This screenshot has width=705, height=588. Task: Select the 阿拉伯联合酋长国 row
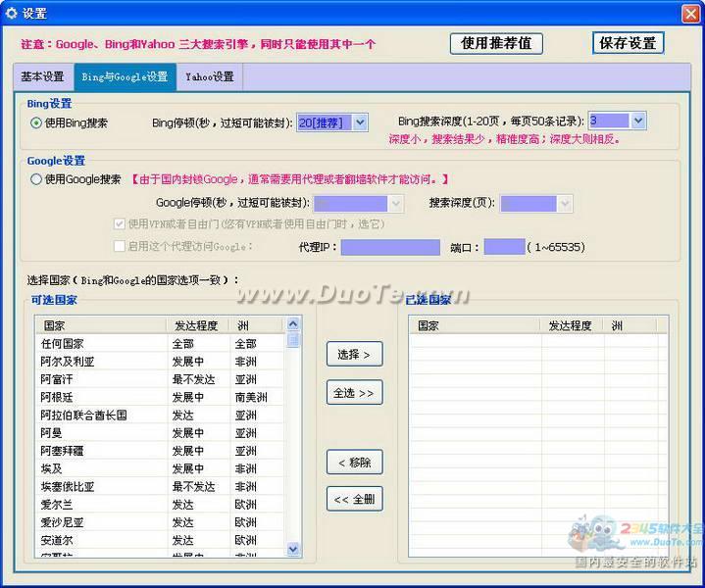(x=161, y=415)
